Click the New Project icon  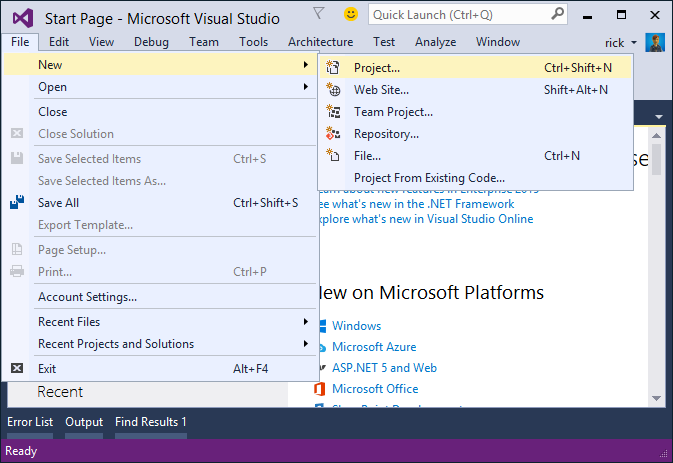click(x=333, y=68)
